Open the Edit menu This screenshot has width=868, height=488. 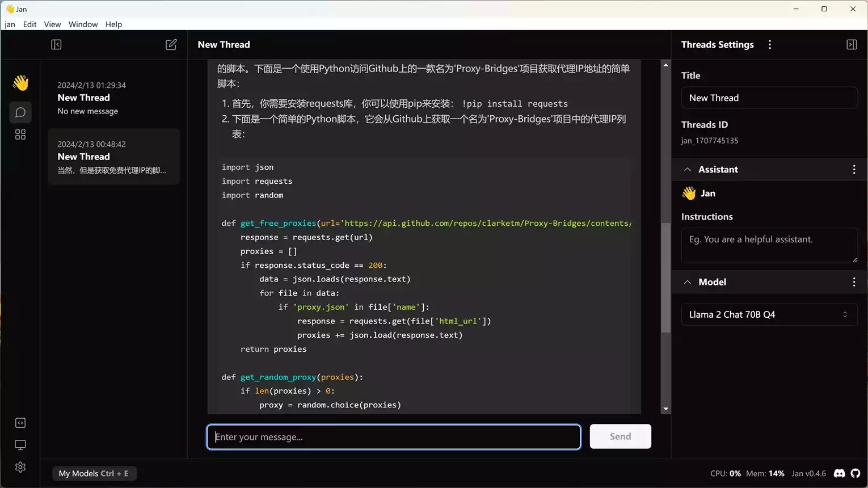tap(30, 24)
